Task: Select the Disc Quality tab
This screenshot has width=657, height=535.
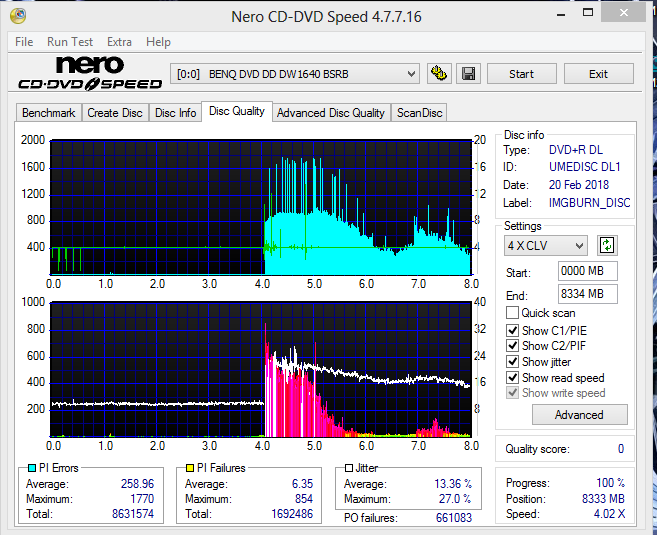Action: point(237,111)
